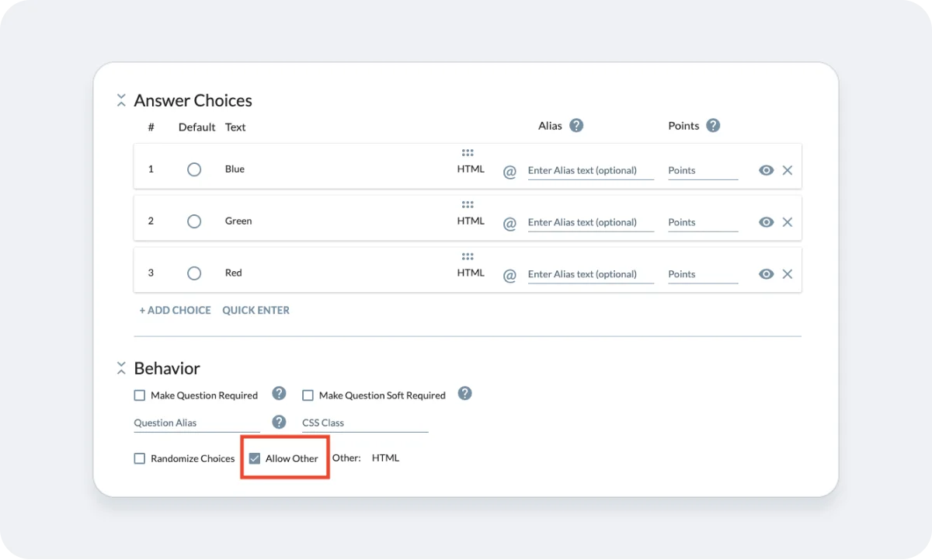Collapse the Answer Choices section
The image size is (932, 560).
click(x=121, y=99)
